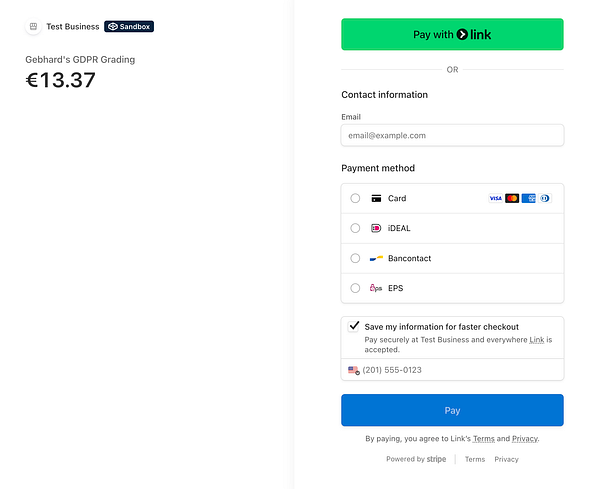
Task: Uncheck Save my information for faster checkout
Action: 354,326
